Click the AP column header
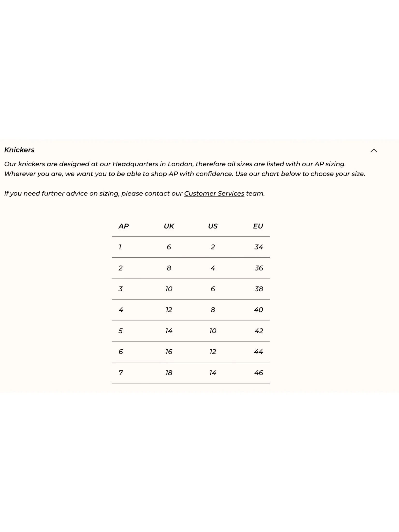The width and height of the screenshot is (399, 532). click(123, 226)
